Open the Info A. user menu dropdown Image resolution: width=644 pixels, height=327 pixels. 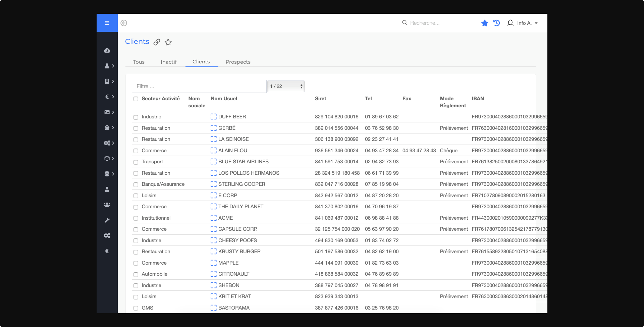[x=524, y=23]
